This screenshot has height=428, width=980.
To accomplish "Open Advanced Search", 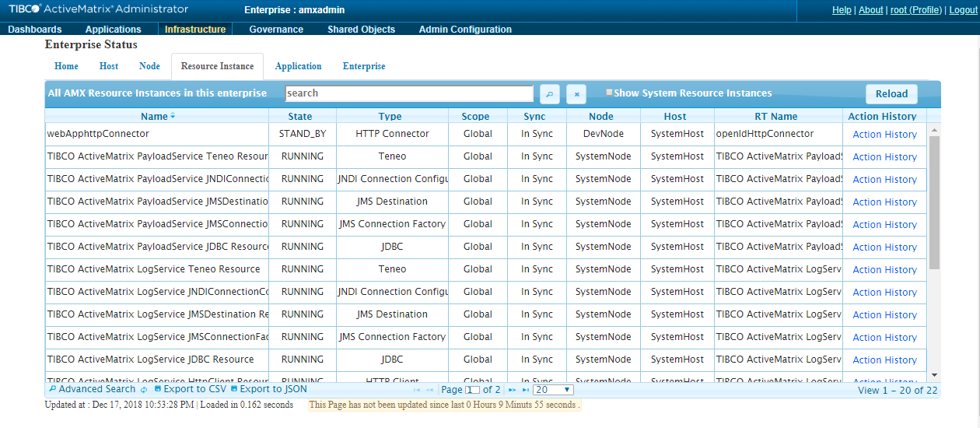I will [92, 389].
